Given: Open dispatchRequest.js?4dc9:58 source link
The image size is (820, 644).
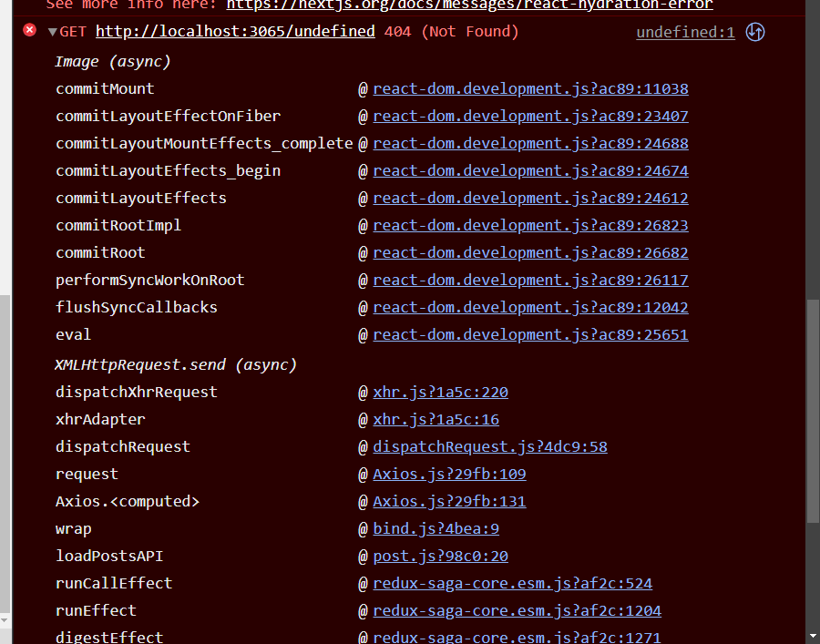Looking at the screenshot, I should pos(489,446).
